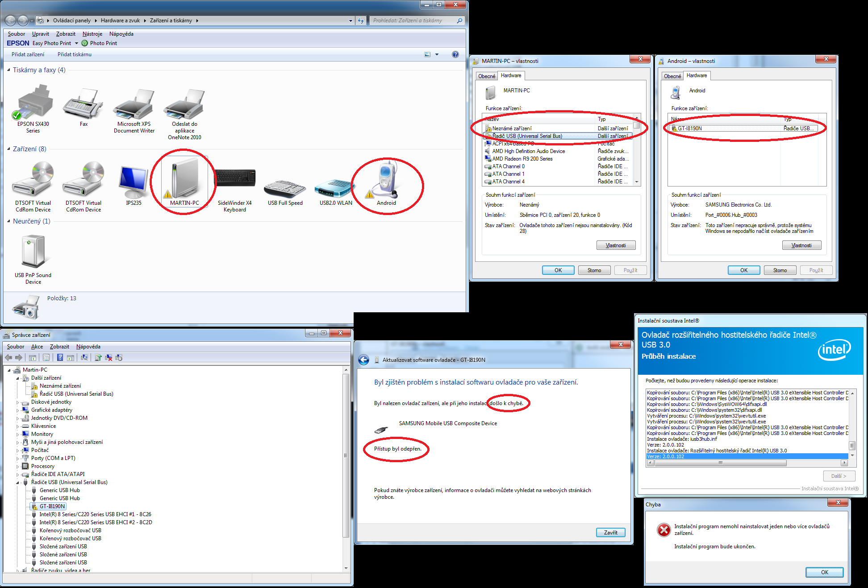
Task: Click Vlastnosti button in Android vlastnosti
Action: [x=801, y=245]
